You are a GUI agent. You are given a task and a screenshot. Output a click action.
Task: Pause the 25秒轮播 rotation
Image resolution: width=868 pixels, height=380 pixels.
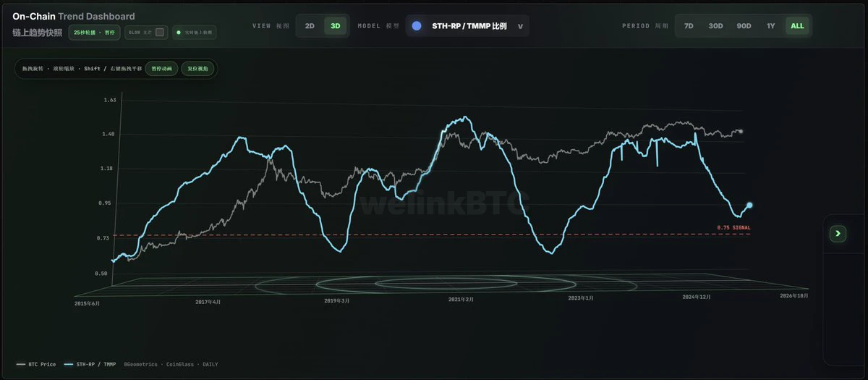(94, 33)
